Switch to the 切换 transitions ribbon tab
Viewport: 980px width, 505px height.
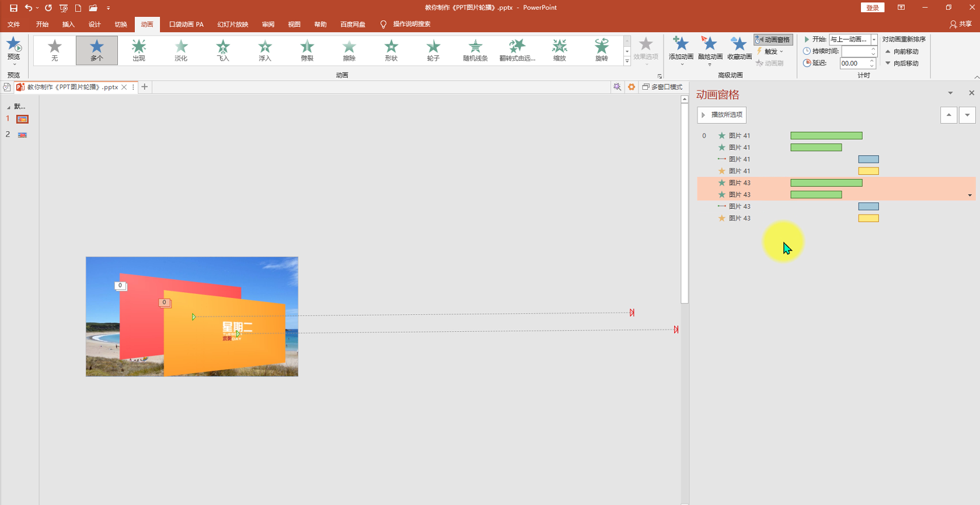coord(121,24)
